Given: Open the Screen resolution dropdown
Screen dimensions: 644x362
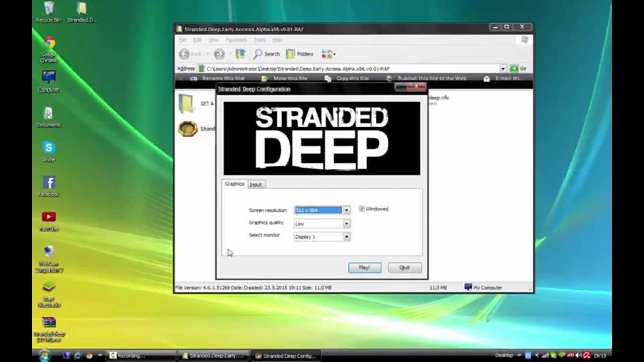Looking at the screenshot, I should (x=347, y=210).
